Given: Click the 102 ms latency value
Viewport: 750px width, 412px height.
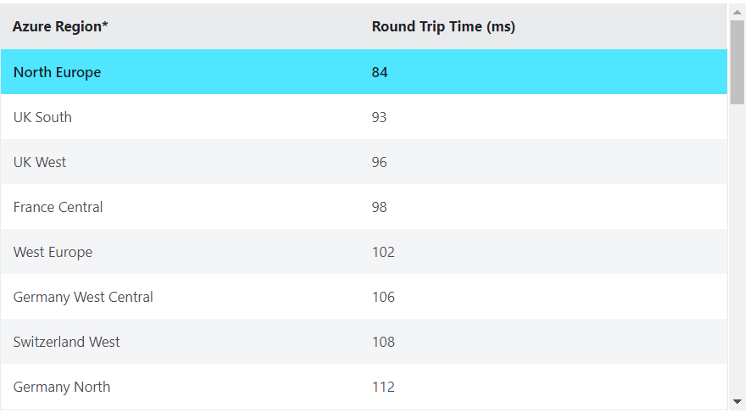Looking at the screenshot, I should 384,252.
